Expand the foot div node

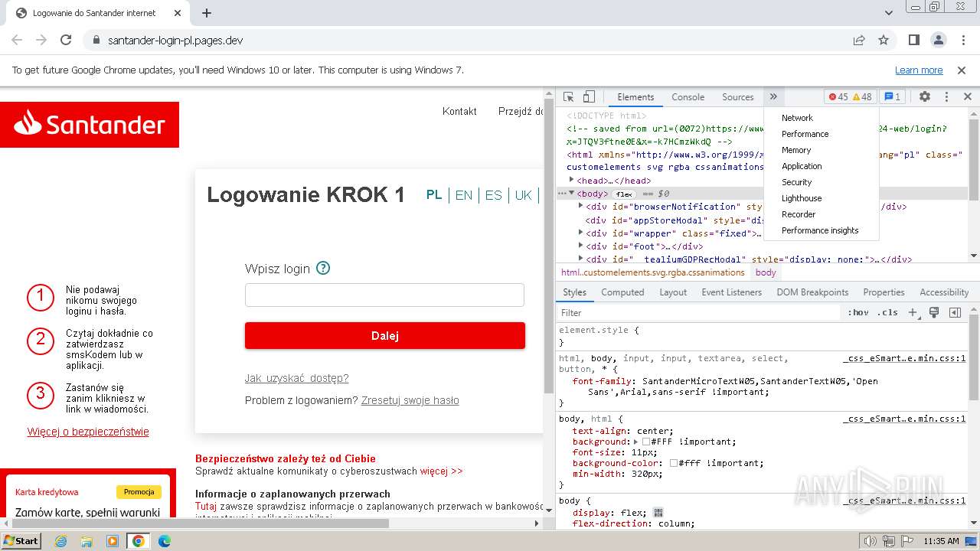click(x=580, y=246)
